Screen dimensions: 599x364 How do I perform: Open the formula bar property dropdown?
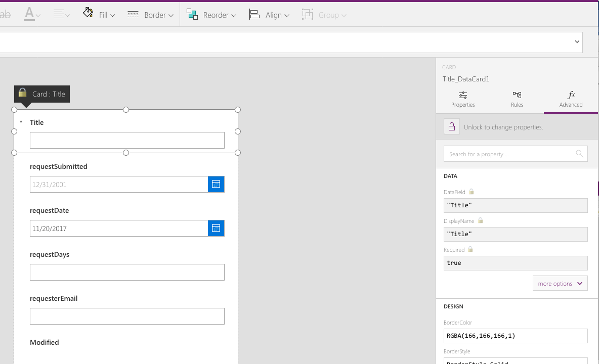point(577,41)
